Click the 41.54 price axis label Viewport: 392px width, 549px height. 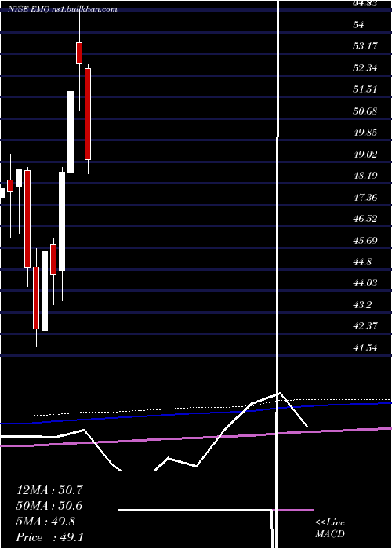coord(365,348)
